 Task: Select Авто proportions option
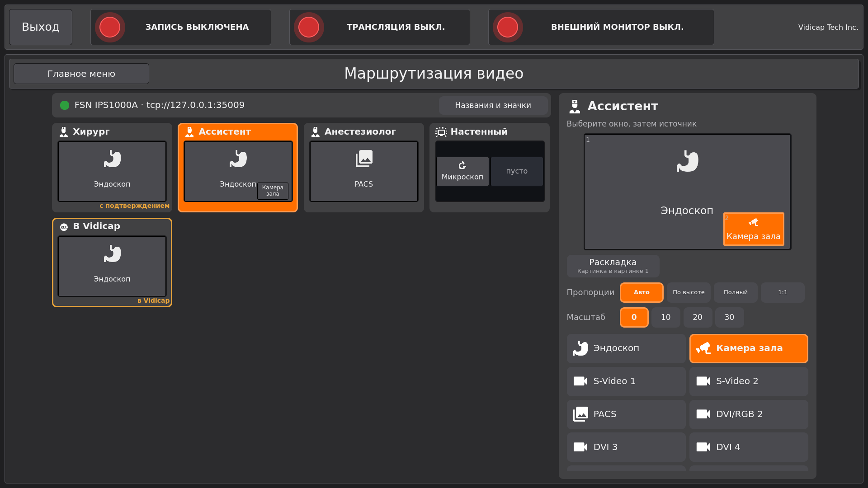642,293
